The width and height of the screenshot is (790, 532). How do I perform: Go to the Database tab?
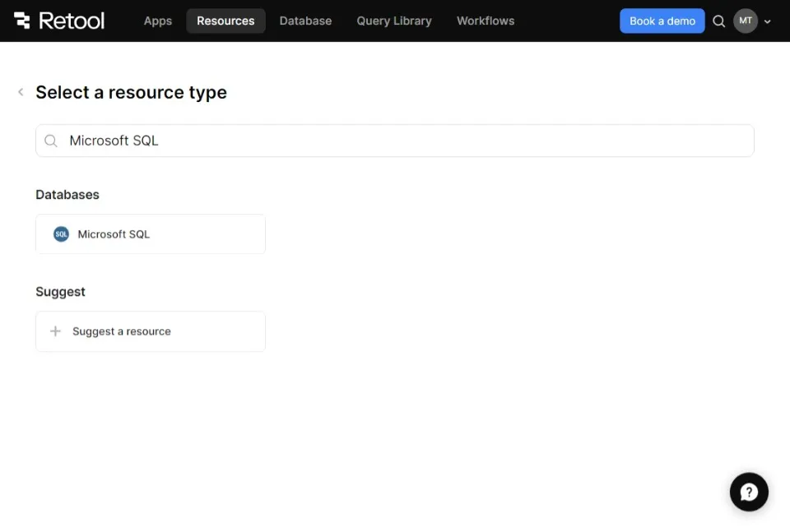tap(305, 21)
